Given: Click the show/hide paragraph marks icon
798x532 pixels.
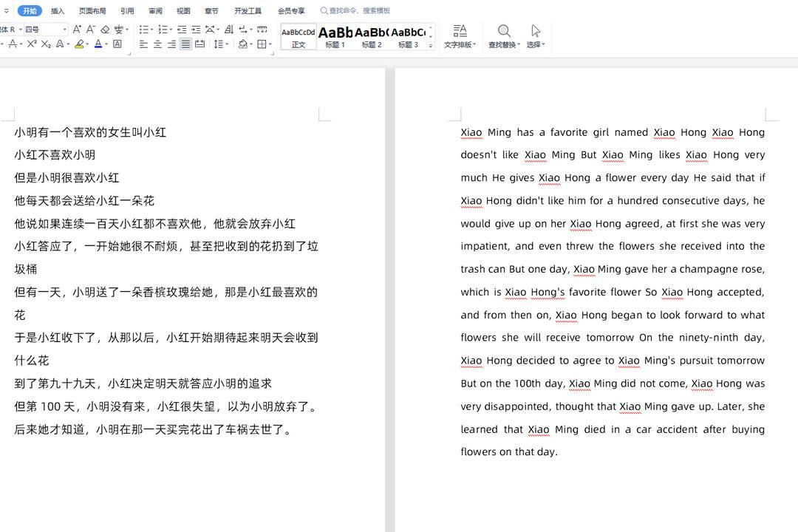Looking at the screenshot, I should coord(243,30).
